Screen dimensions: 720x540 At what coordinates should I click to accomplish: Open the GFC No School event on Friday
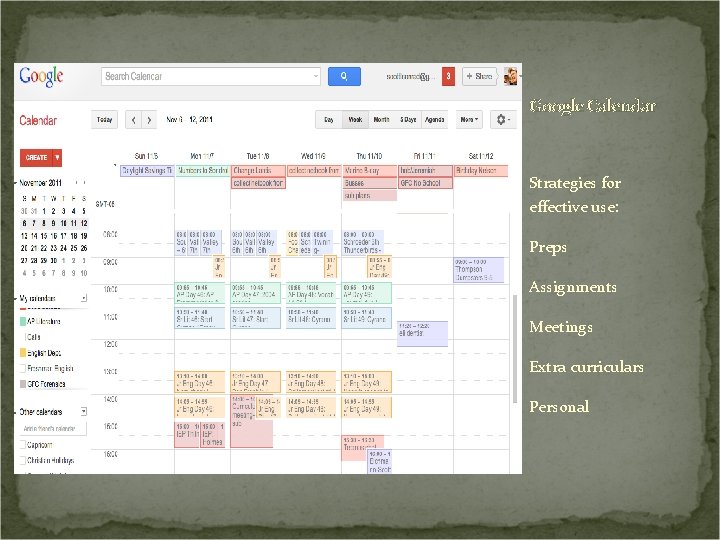[x=425, y=183]
